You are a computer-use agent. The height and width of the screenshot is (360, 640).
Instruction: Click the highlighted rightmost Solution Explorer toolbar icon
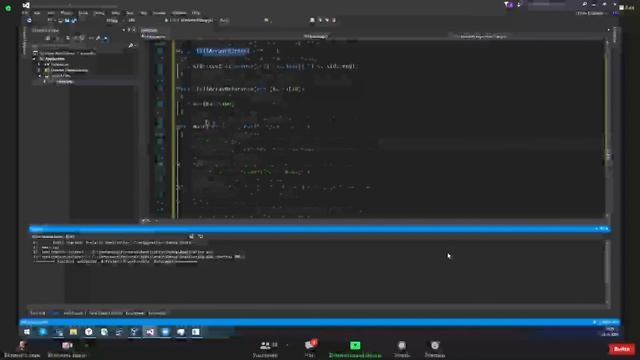coord(106,38)
